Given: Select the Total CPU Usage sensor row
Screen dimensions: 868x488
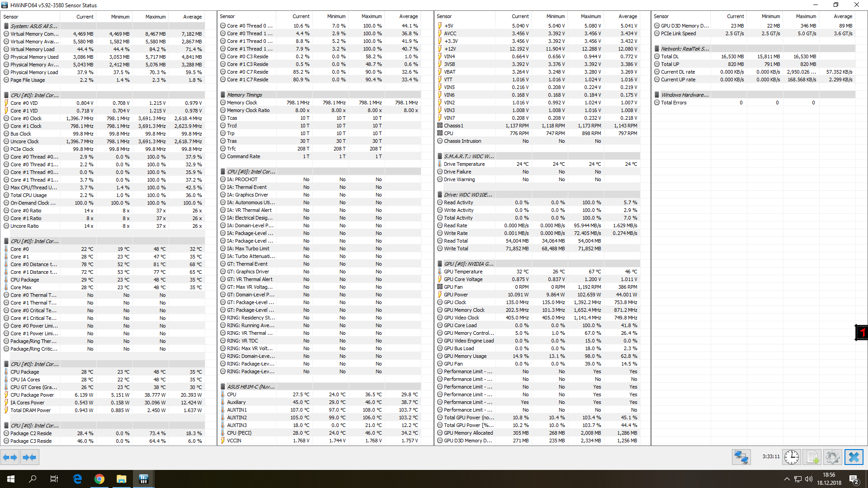Looking at the screenshot, I should point(28,195).
